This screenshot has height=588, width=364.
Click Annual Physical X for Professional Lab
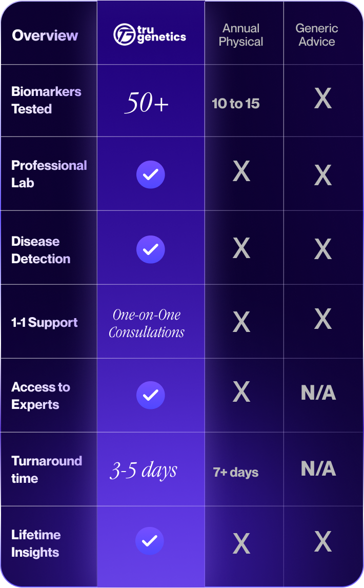click(x=241, y=171)
